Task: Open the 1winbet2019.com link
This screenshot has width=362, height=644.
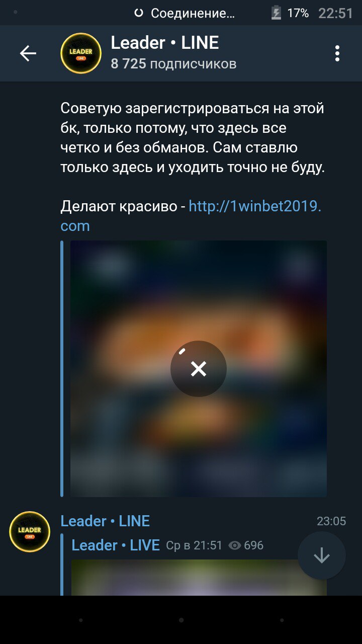Action: [191, 216]
